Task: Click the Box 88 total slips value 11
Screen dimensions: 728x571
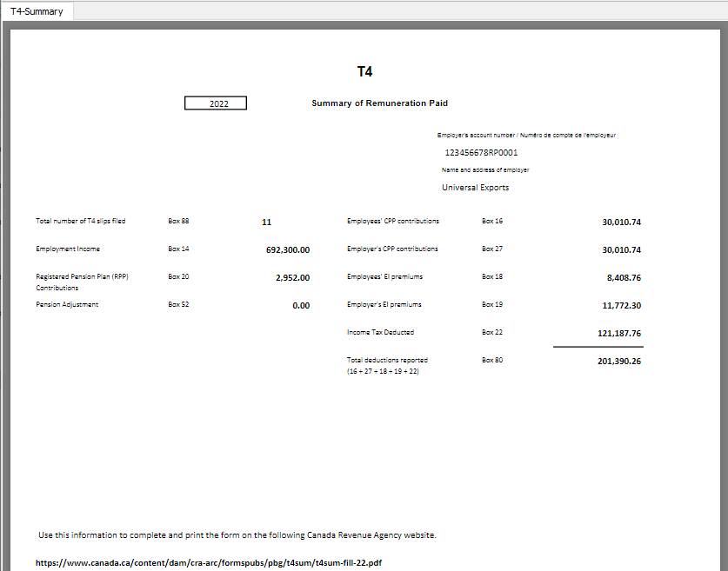Action: point(266,222)
